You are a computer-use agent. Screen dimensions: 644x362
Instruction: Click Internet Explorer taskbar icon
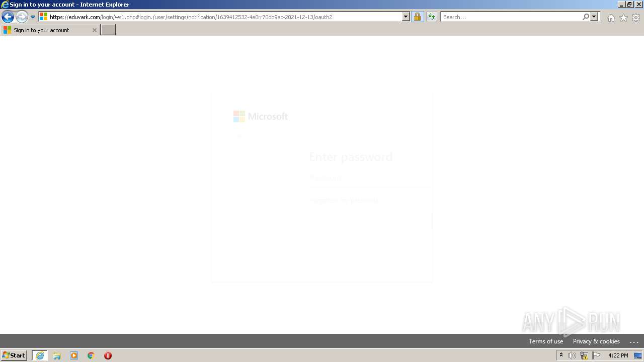40,355
